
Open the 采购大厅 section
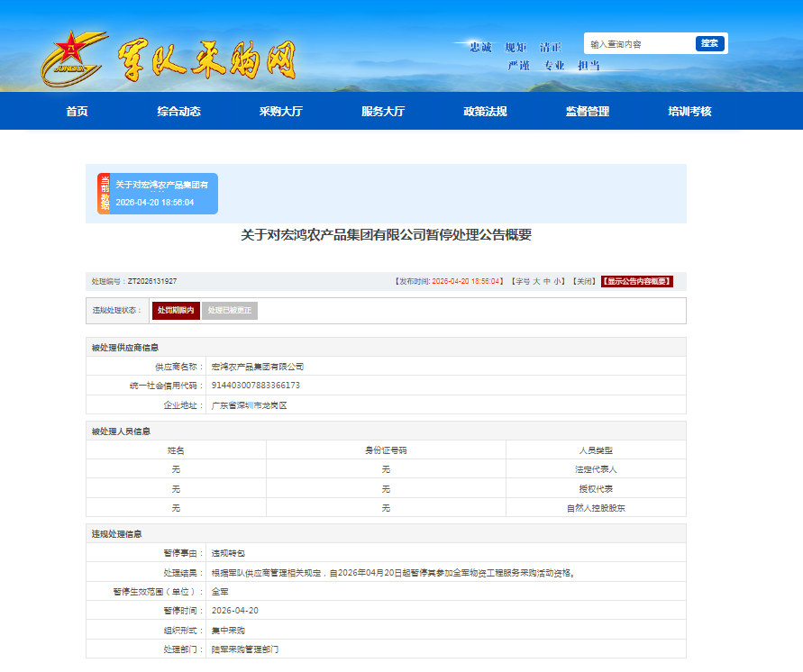click(280, 112)
